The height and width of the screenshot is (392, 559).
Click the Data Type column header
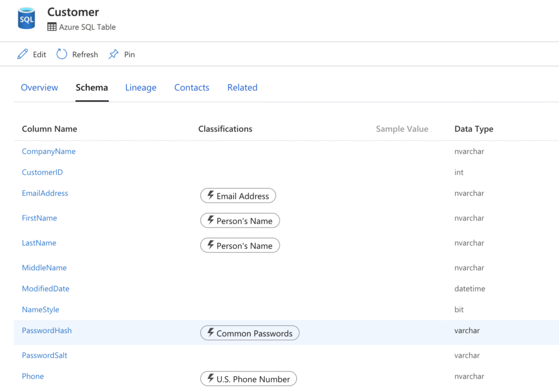pos(474,129)
